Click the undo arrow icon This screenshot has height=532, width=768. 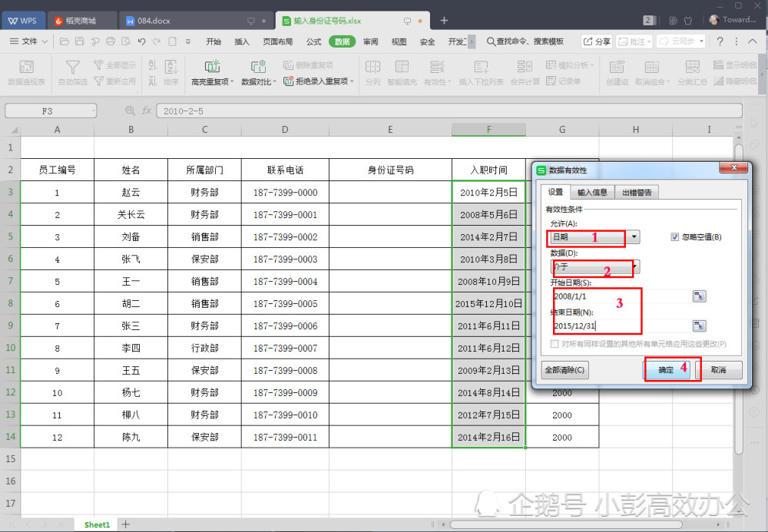pos(141,41)
